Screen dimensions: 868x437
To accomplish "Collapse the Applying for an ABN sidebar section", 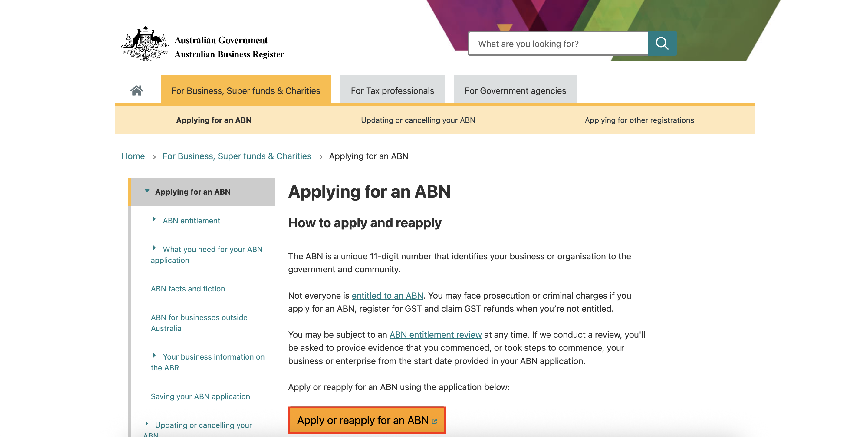I will click(147, 191).
